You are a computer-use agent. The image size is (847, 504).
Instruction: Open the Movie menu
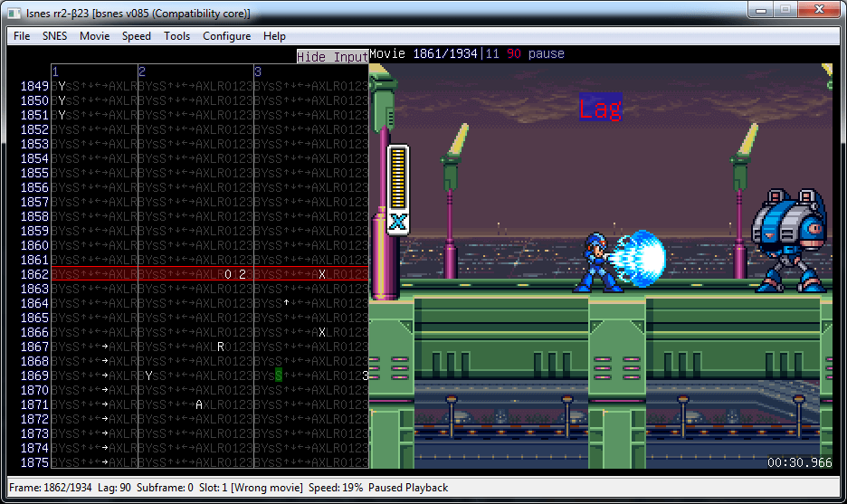click(94, 36)
